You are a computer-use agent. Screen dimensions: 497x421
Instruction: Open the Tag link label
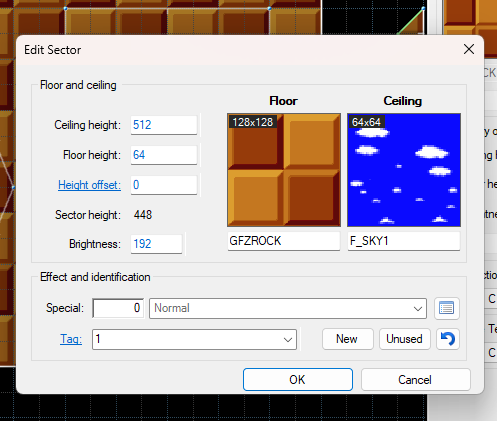[71, 339]
